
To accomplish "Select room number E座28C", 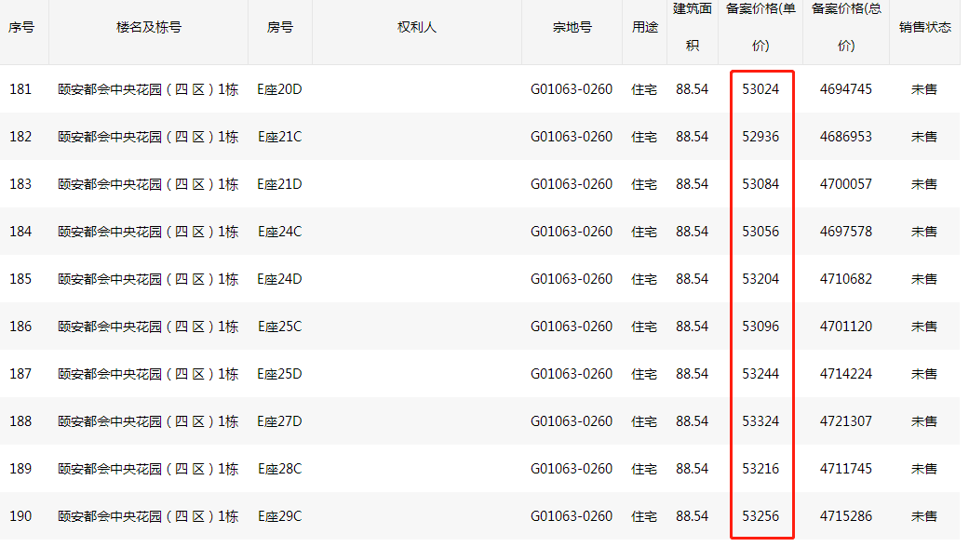I will coord(279,469).
